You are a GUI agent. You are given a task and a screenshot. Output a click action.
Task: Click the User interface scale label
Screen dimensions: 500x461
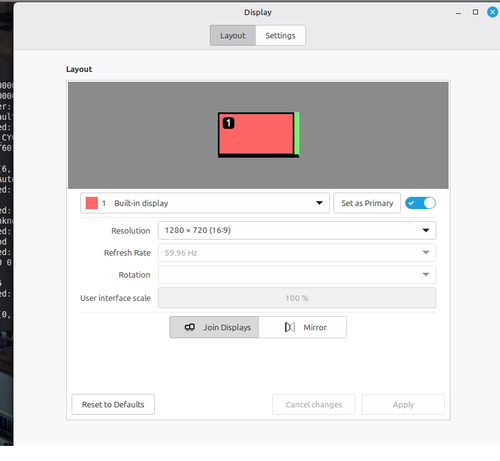[x=115, y=298]
